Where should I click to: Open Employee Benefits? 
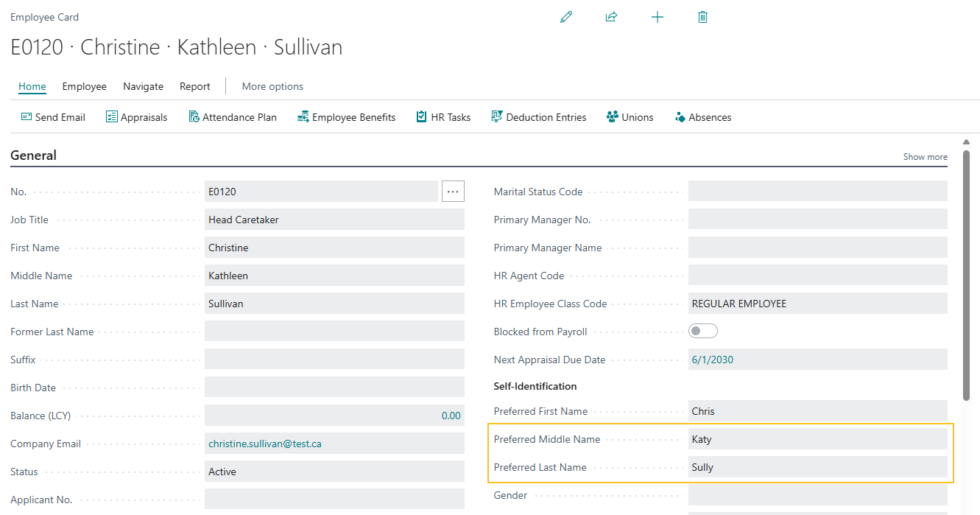(302, 116)
